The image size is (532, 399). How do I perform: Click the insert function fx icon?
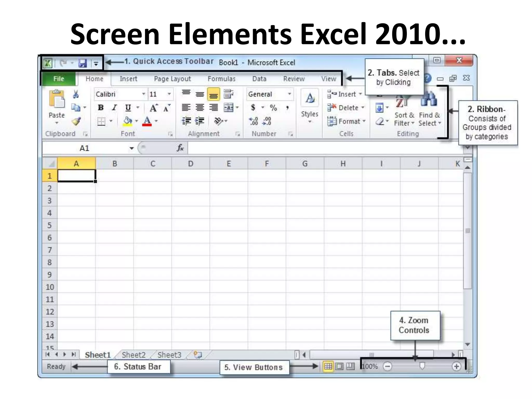pos(180,148)
